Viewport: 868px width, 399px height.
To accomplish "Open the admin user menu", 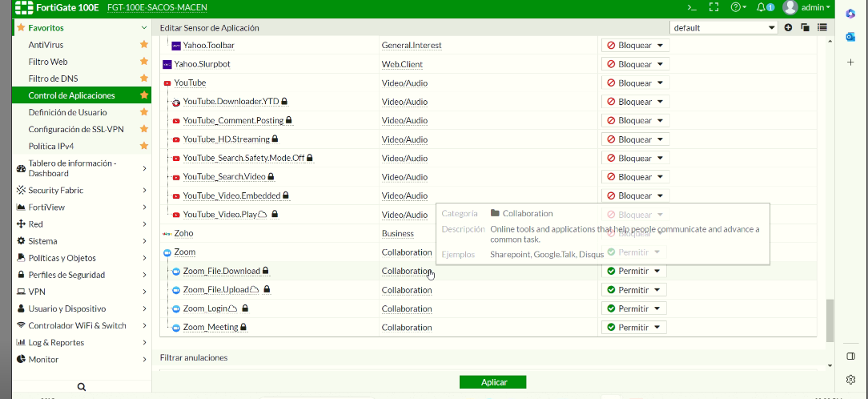I will pyautogui.click(x=807, y=7).
